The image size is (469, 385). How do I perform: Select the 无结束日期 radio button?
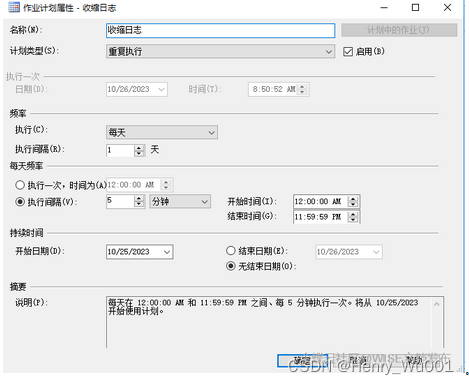(231, 266)
